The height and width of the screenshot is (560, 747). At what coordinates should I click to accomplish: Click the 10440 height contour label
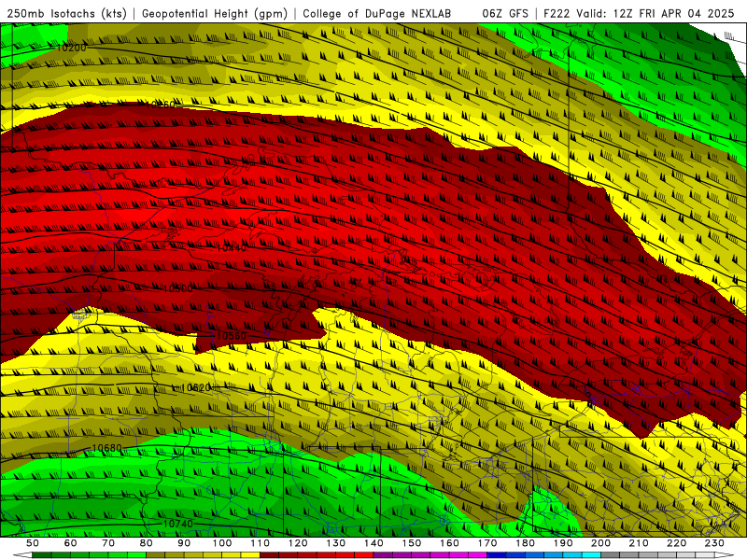coord(232,247)
